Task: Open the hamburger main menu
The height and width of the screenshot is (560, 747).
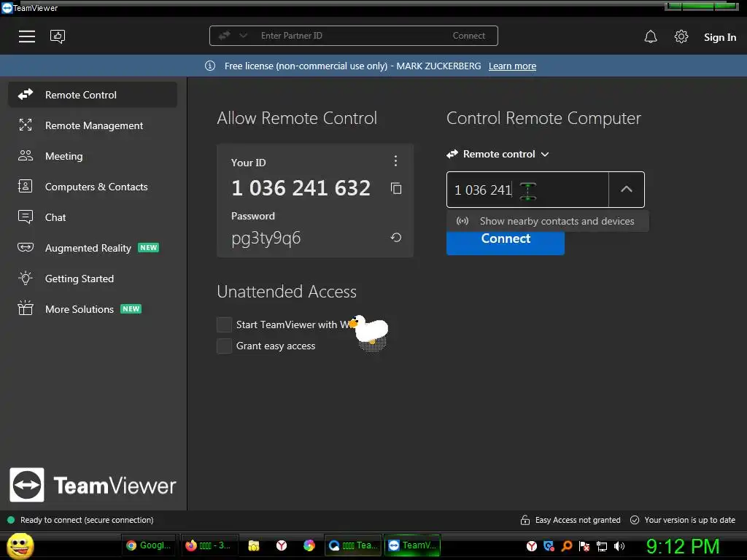Action: click(x=27, y=36)
